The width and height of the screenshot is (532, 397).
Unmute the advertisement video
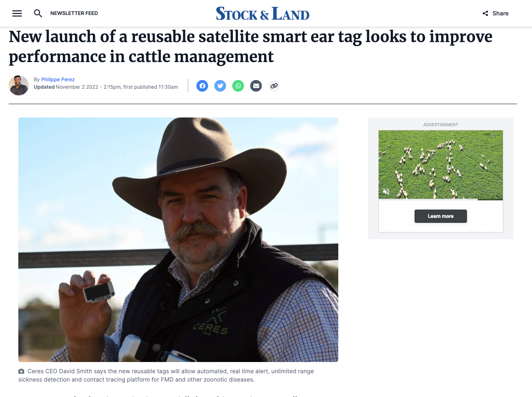pos(386,192)
